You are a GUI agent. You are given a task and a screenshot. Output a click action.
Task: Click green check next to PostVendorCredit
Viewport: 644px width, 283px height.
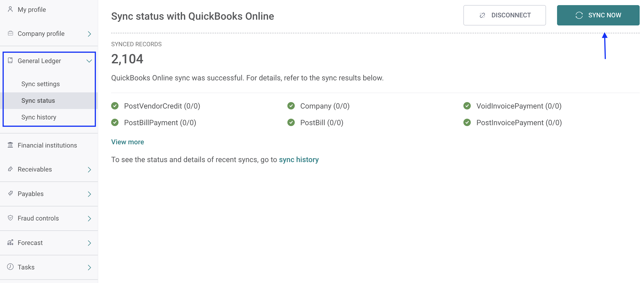point(115,106)
